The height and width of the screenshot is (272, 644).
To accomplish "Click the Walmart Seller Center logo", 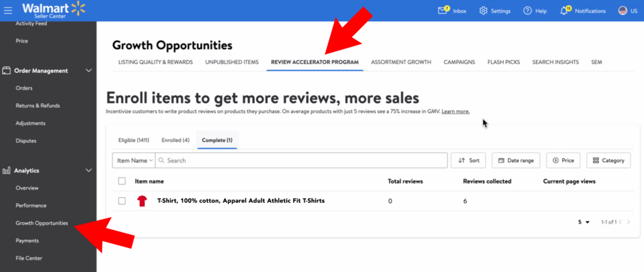I will 54,10.
